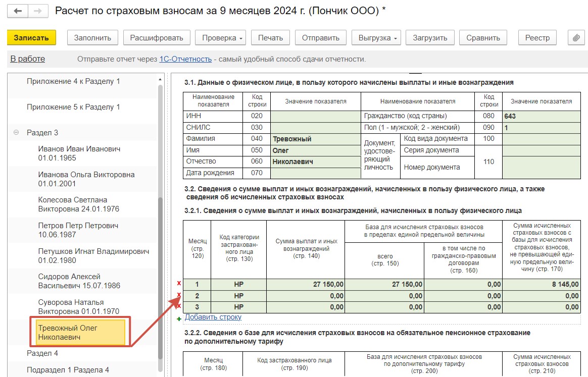Viewport: 588px width, 377px height.
Task: Select Тревожный Олег Николаевич entry
Action: tap(80, 332)
